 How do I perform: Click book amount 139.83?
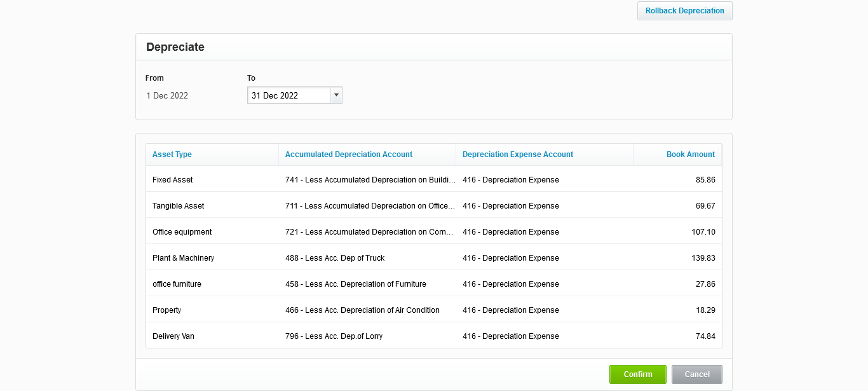coord(703,258)
